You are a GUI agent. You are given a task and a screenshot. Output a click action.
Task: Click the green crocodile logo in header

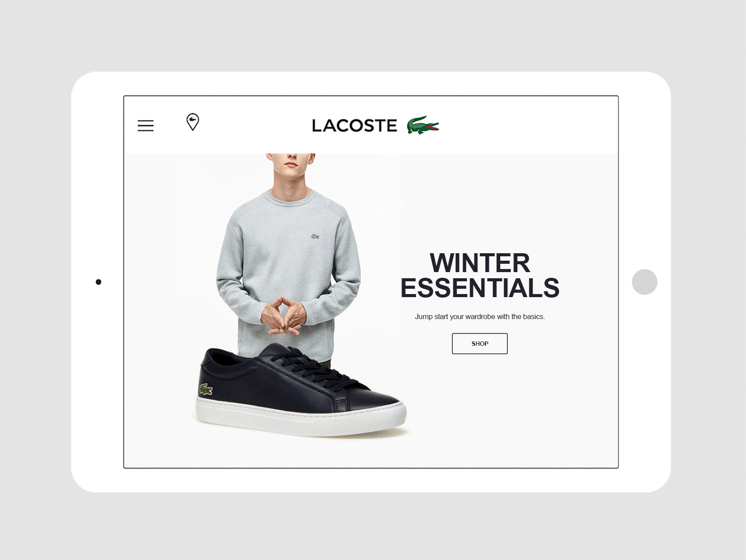point(423,125)
